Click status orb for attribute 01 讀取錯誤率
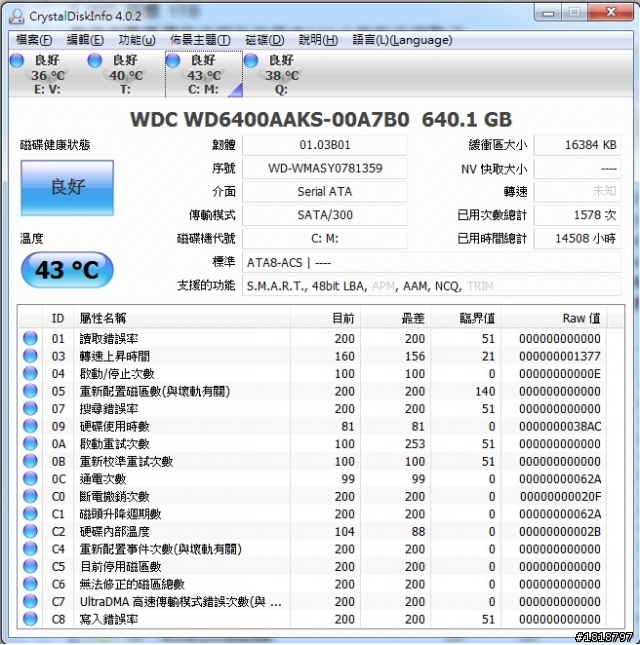The height and width of the screenshot is (645, 640). 30,338
